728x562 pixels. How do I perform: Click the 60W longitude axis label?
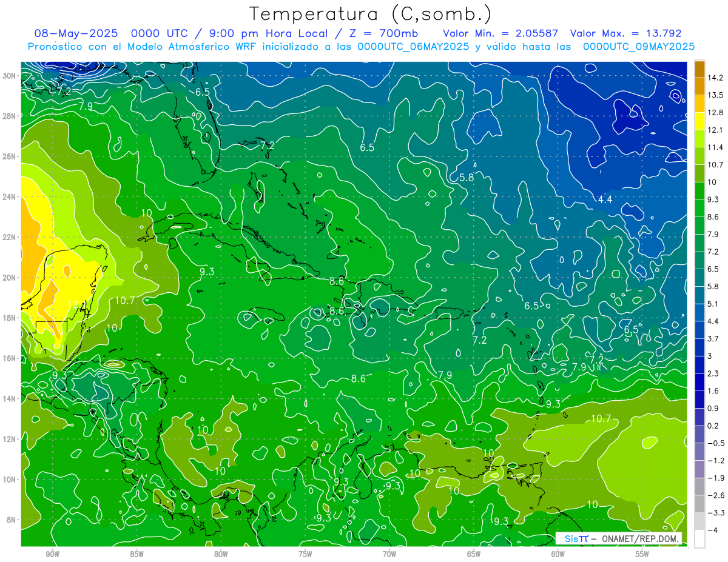(x=558, y=555)
